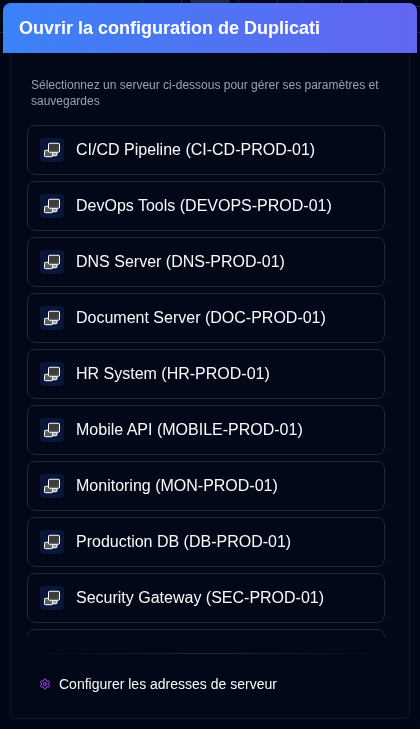The image size is (420, 729).
Task: Click the purple gear icon for server addresses
Action: coord(45,684)
